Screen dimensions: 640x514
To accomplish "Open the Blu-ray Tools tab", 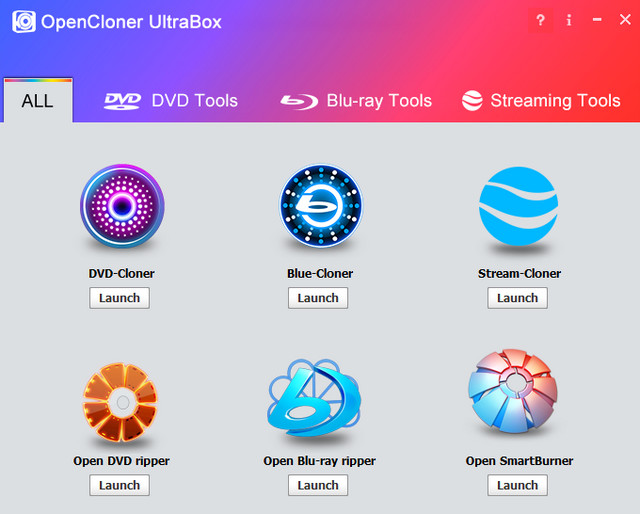I will (x=356, y=100).
